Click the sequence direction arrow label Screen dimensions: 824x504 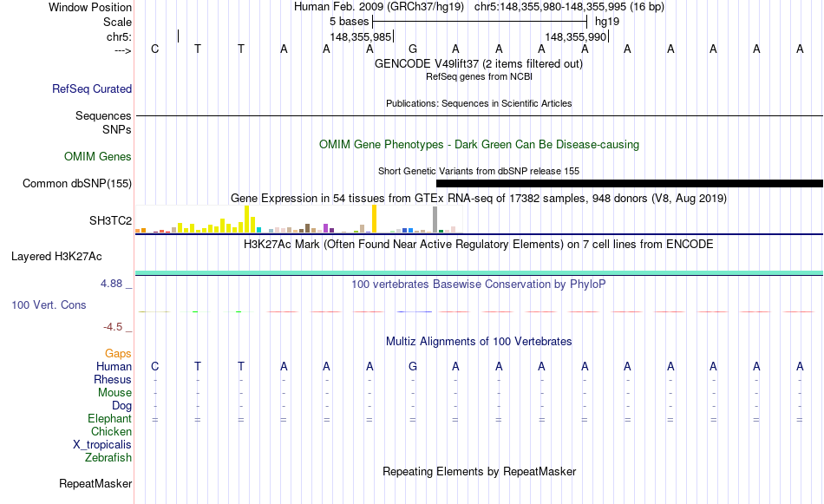[x=123, y=50]
